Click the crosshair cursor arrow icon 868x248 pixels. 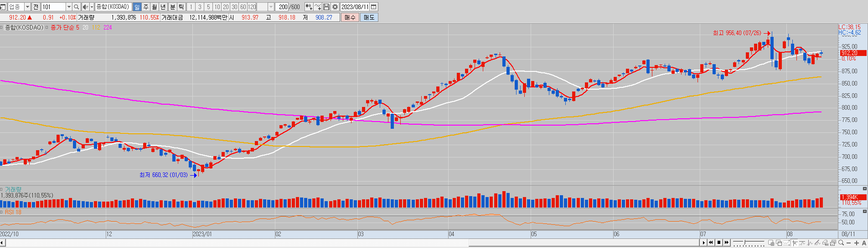coord(795,243)
